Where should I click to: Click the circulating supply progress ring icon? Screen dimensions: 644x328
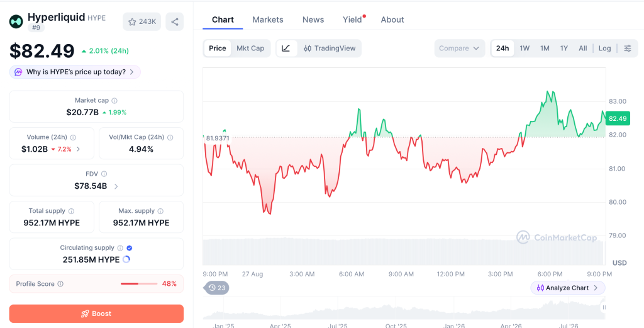(126, 259)
